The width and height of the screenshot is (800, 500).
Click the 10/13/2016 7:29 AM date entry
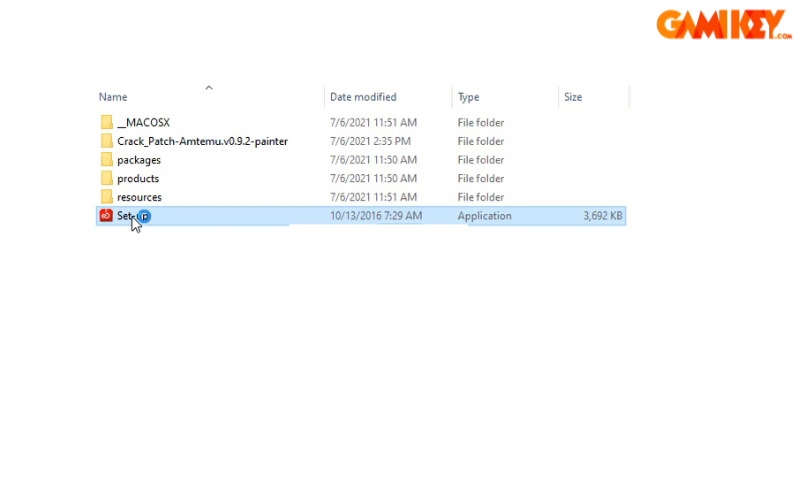point(376,216)
